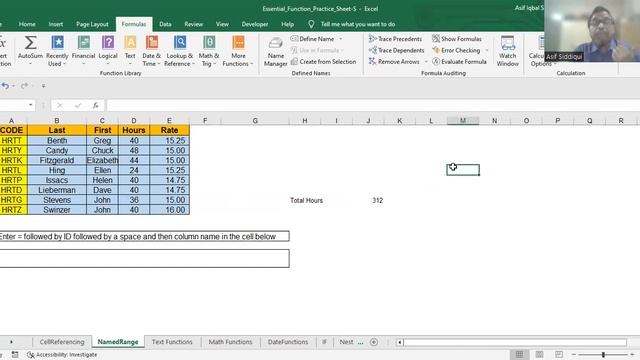Viewport: 640px width, 360px height.
Task: Open More Functions menu
Action: [x=238, y=51]
